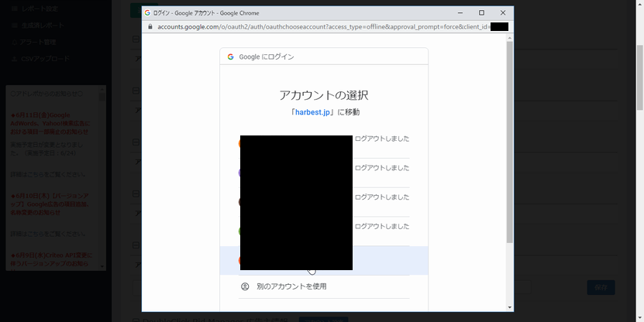Click the notice panel's scroll-down arrow
The image size is (644, 322).
click(102, 266)
